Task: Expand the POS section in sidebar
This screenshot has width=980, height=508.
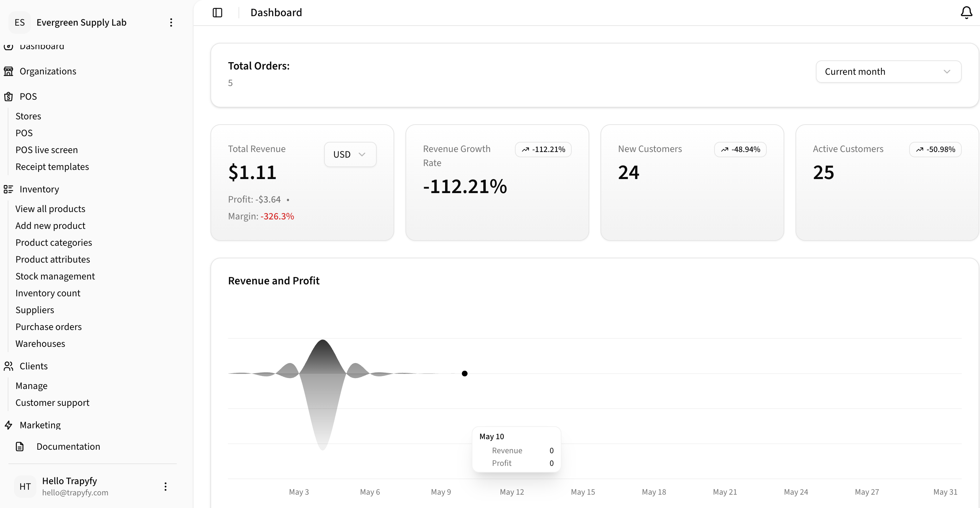Action: point(28,96)
